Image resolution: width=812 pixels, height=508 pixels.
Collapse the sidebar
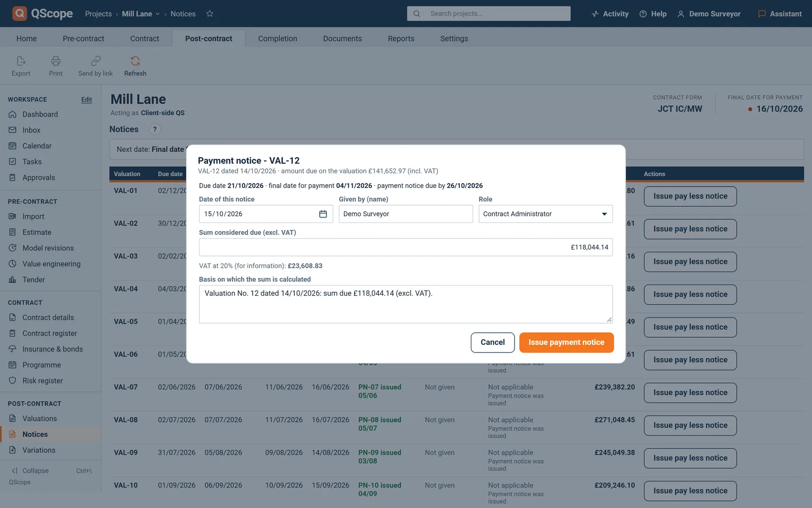[30, 471]
